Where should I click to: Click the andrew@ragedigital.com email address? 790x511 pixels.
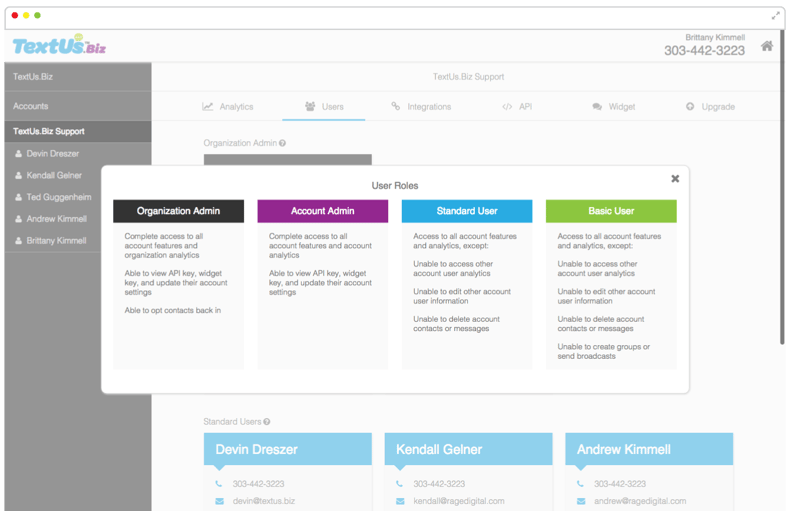click(x=640, y=501)
